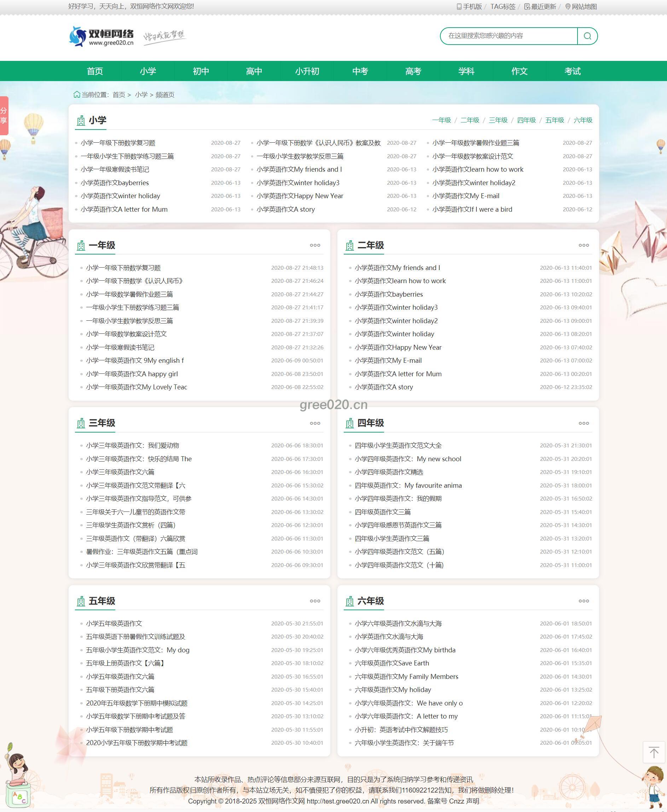Screen dimensions: 667x812
Task: Expand more articles in 一年级 section
Action: (x=315, y=245)
